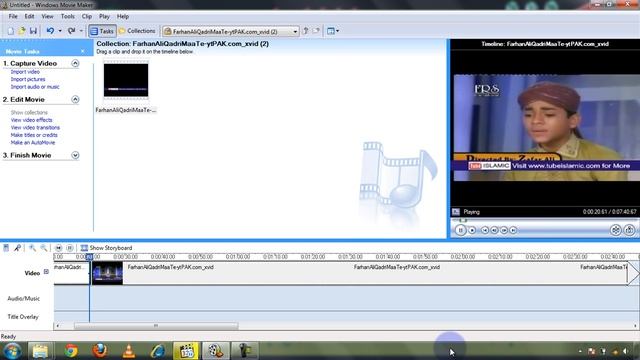The image size is (640, 360).
Task: Click the timeline ruler at 0:01:00.00
Action: coord(238,257)
